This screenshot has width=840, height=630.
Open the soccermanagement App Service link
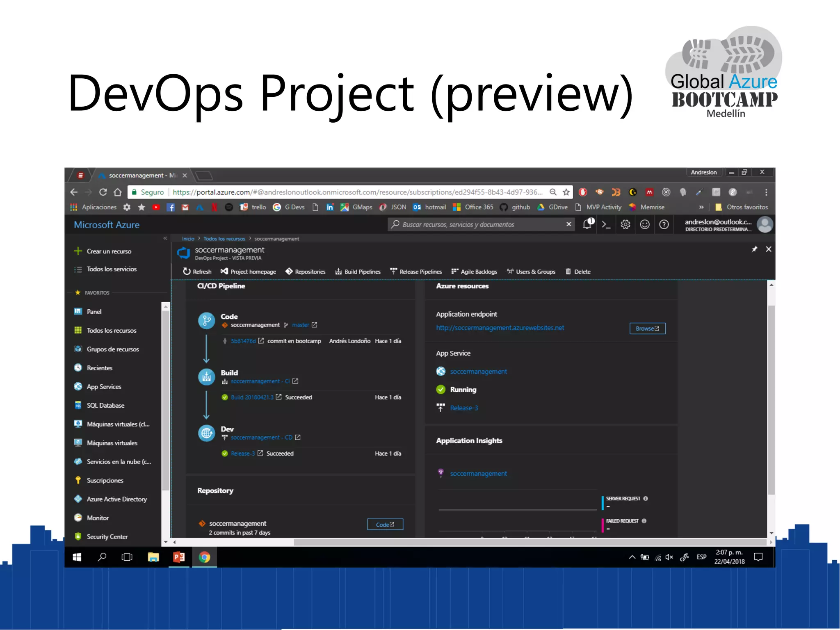pos(478,371)
